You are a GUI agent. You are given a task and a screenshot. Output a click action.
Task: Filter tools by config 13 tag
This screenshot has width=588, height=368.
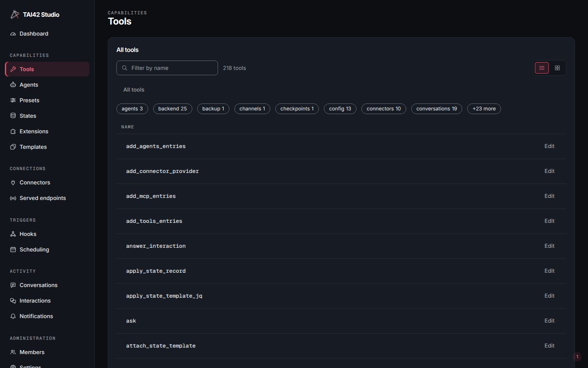(340, 109)
